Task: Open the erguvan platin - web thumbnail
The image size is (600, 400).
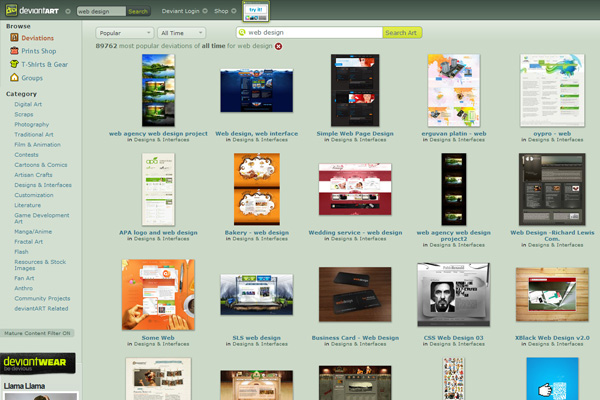Action: [453, 90]
